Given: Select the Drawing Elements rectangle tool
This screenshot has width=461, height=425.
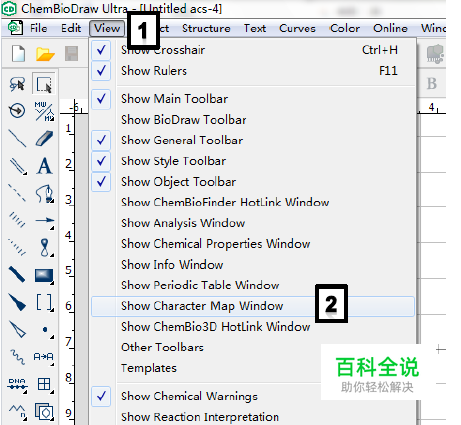Looking at the screenshot, I should [x=44, y=276].
